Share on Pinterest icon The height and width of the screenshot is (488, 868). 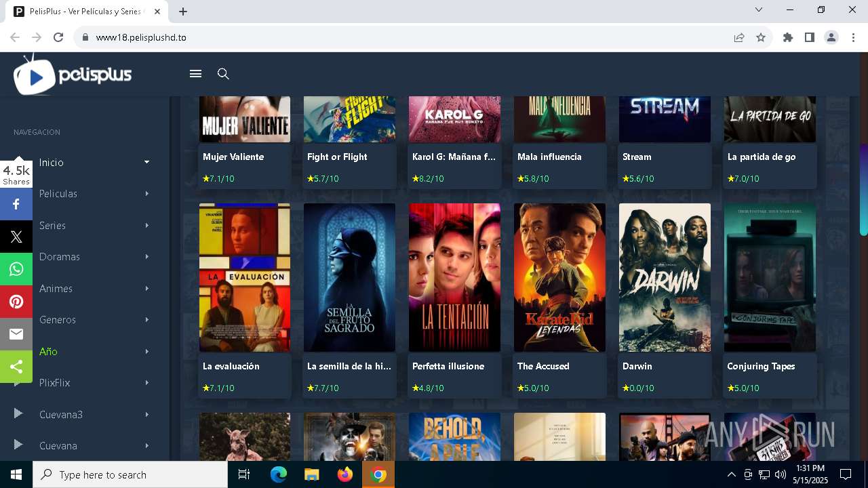pos(16,302)
